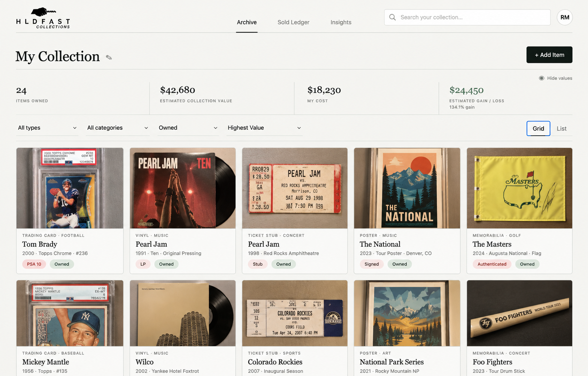Image resolution: width=588 pixels, height=376 pixels.
Task: Open the Pearl Jam ticket stub image
Action: click(x=295, y=188)
